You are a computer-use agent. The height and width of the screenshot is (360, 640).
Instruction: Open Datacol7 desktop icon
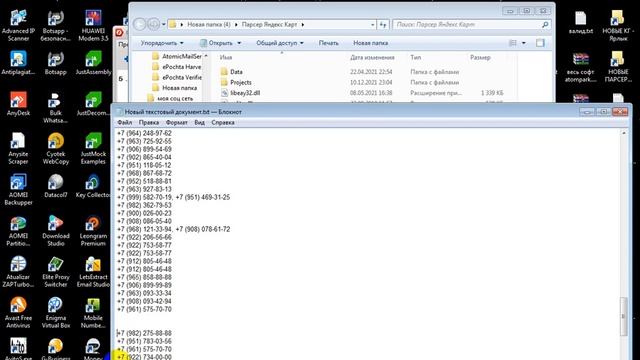tap(56, 186)
